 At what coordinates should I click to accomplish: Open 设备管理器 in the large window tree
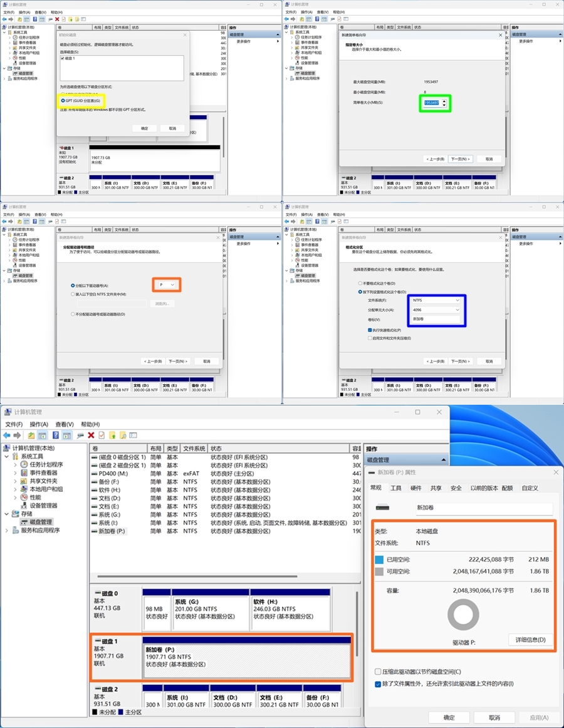[43, 506]
